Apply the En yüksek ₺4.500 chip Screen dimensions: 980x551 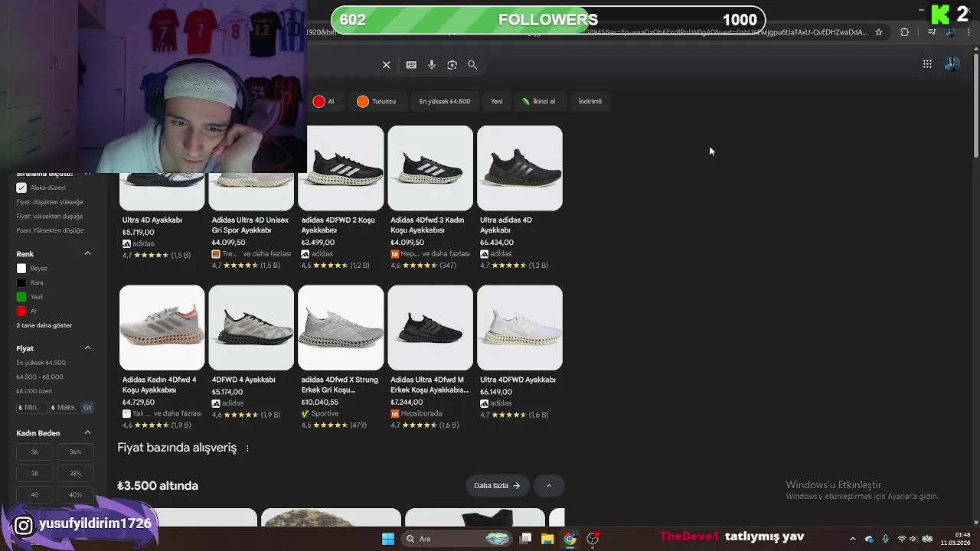coord(445,101)
